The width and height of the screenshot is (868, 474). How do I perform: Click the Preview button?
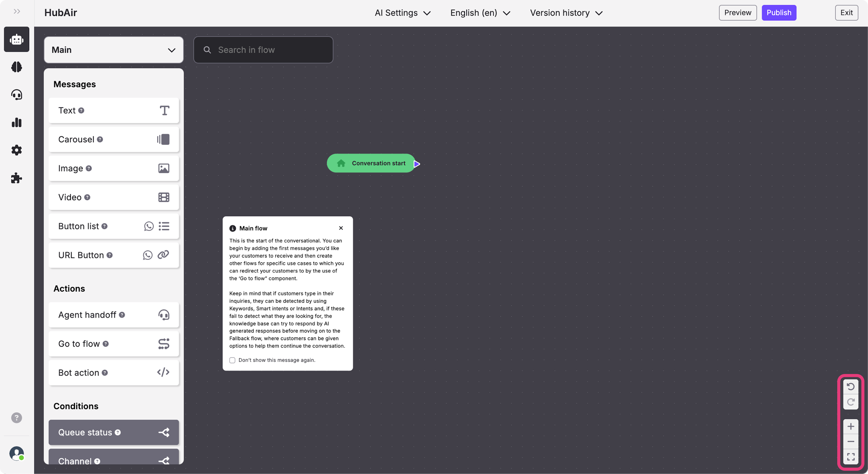coord(737,13)
